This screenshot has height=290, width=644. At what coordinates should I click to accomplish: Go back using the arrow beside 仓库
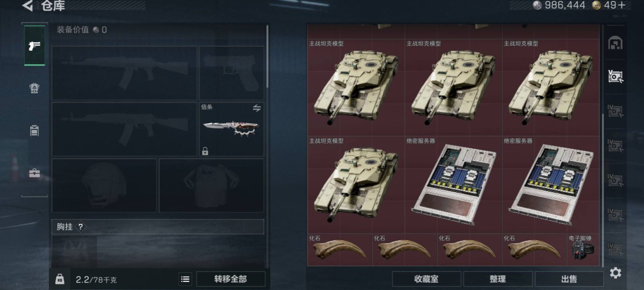(x=28, y=6)
